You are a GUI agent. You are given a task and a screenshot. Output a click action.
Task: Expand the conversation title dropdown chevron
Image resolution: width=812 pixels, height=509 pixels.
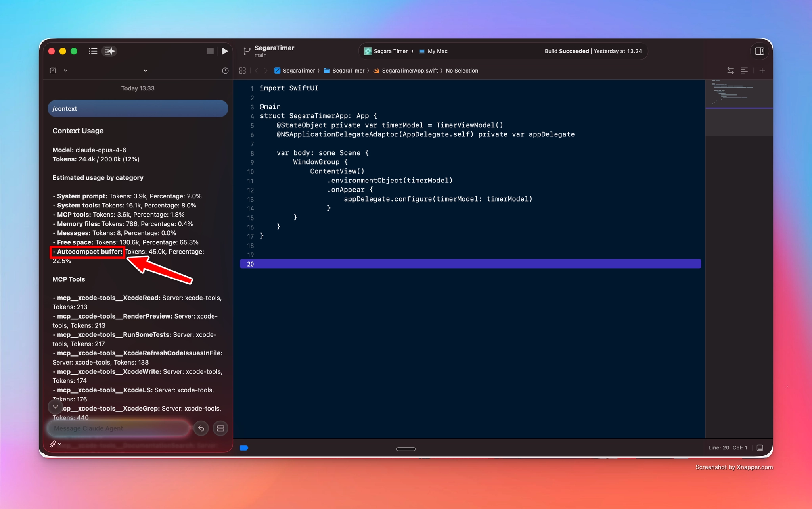click(146, 71)
